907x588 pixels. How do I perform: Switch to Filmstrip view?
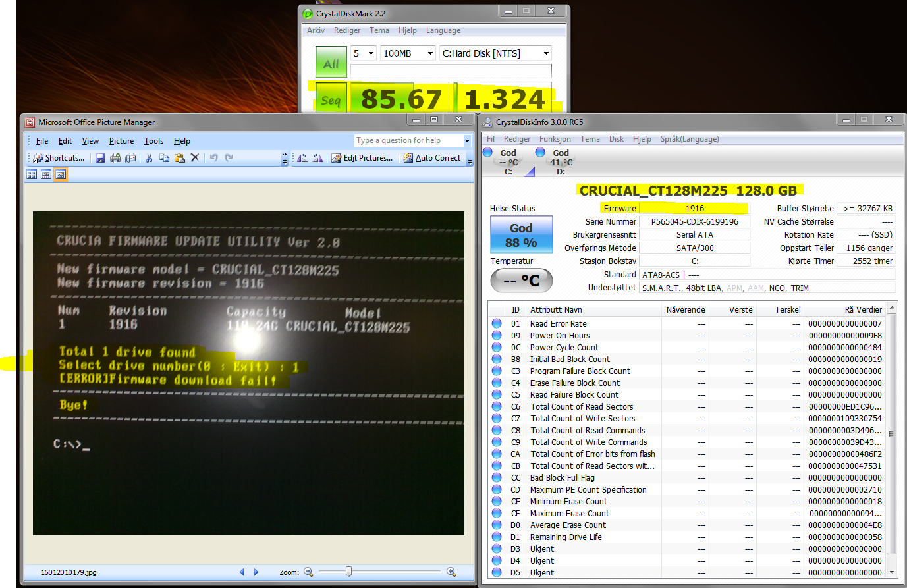46,174
